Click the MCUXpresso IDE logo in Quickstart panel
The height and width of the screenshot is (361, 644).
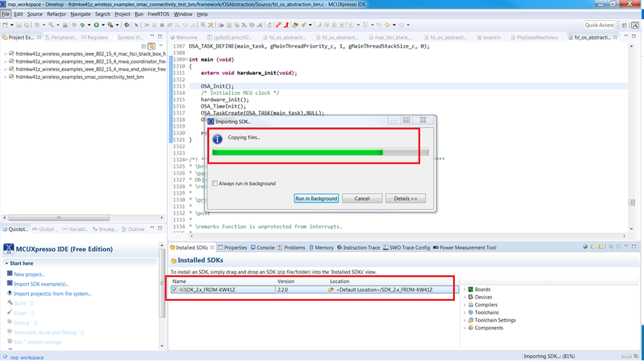[x=8, y=249]
